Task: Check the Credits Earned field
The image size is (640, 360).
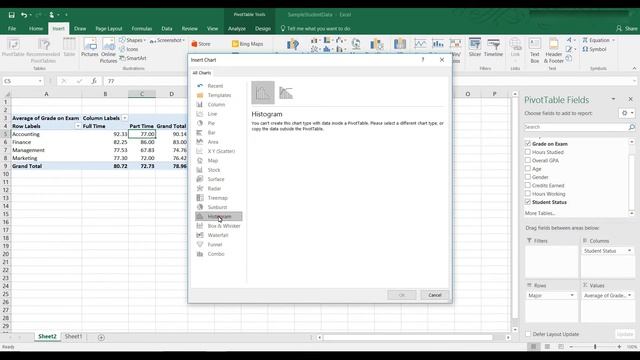Action: tap(528, 185)
